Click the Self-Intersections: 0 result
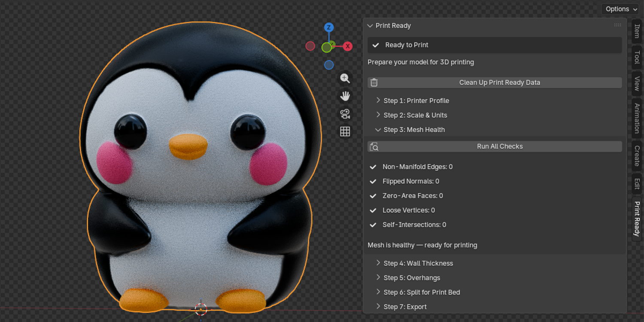The image size is (644, 322). pos(414,225)
